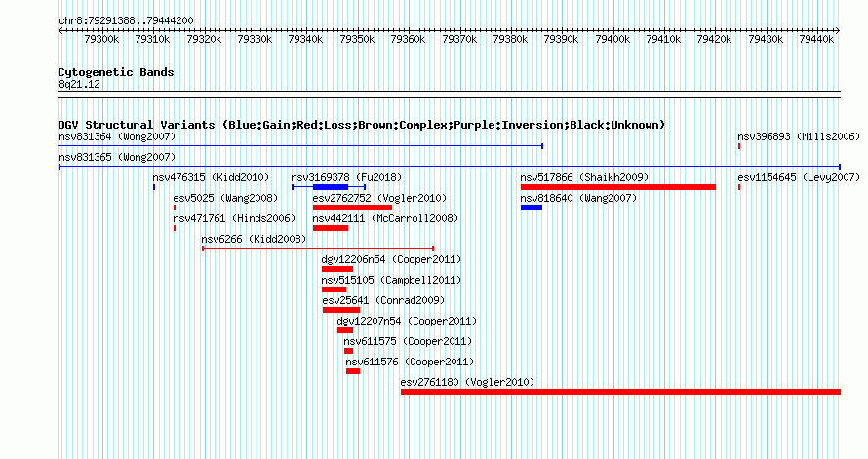Click the 79440k ruler tick label
The width and height of the screenshot is (868, 459).
point(816,39)
